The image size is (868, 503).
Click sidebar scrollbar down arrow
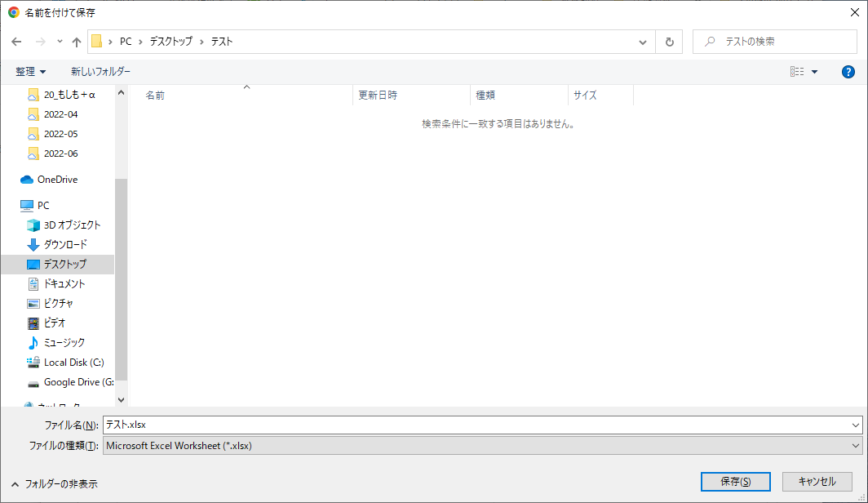pyautogui.click(x=122, y=400)
